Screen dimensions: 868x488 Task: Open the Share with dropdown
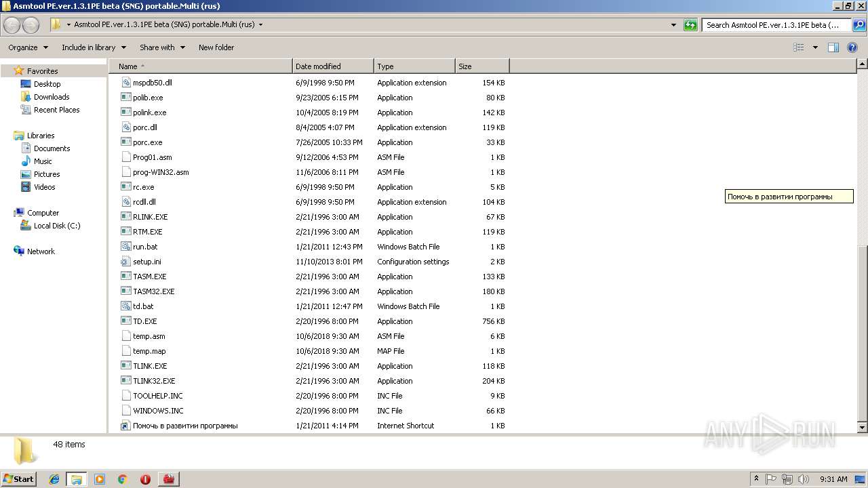tap(162, 47)
